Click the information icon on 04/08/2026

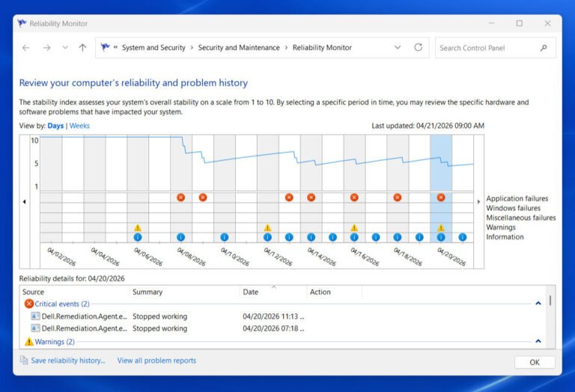(x=180, y=237)
